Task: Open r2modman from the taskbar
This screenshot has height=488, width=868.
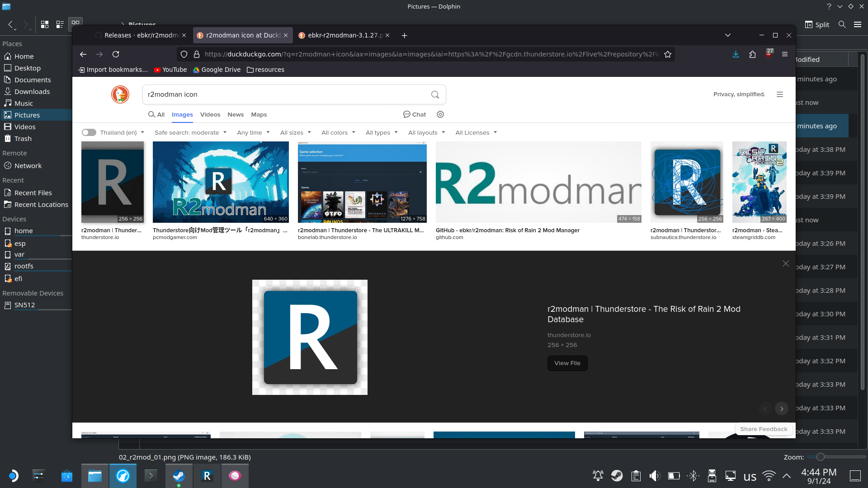Action: tap(207, 476)
